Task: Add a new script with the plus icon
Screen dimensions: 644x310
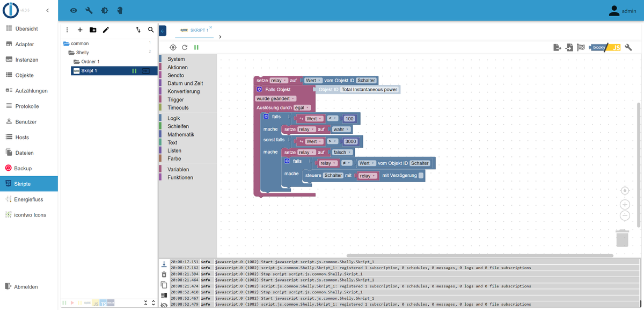Action: click(x=80, y=30)
